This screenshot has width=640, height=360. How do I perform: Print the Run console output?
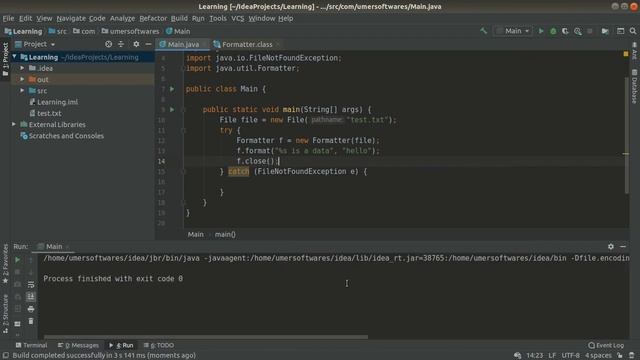[x=31, y=309]
